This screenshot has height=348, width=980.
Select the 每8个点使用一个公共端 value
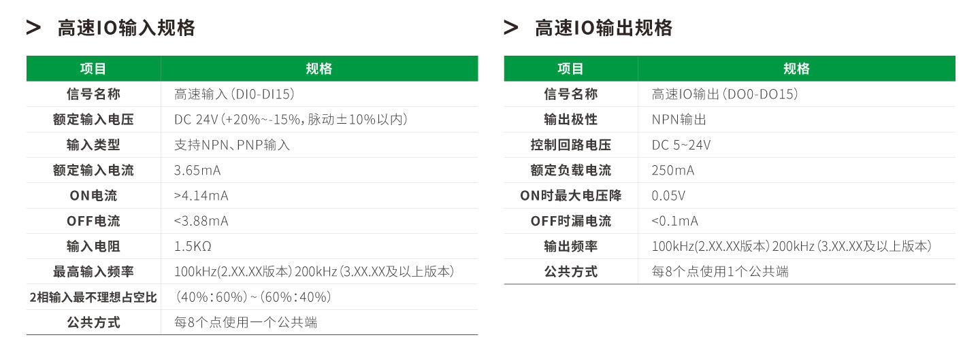coord(246,322)
